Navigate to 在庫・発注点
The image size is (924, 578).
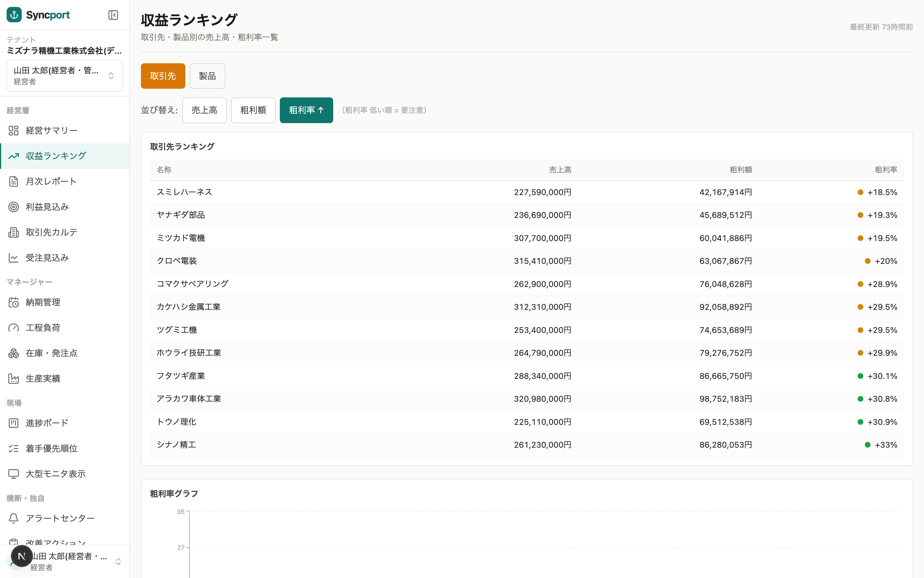coord(64,353)
